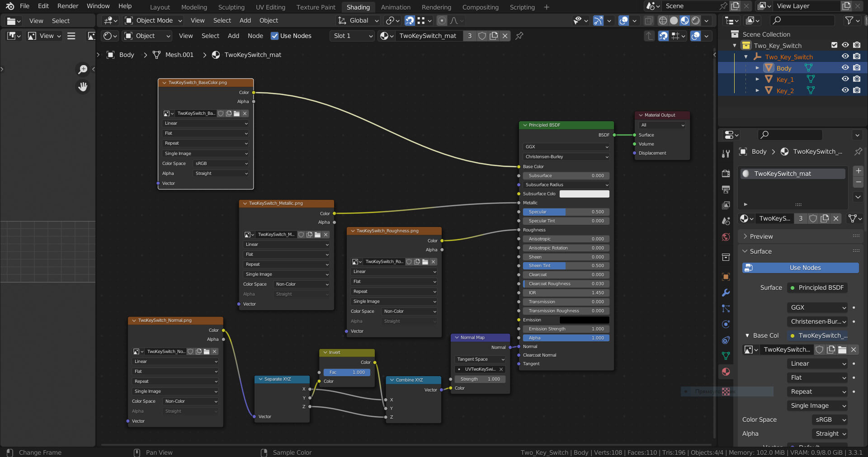The height and width of the screenshot is (457, 868).
Task: Open the Slot 1 dropdown
Action: (x=353, y=36)
